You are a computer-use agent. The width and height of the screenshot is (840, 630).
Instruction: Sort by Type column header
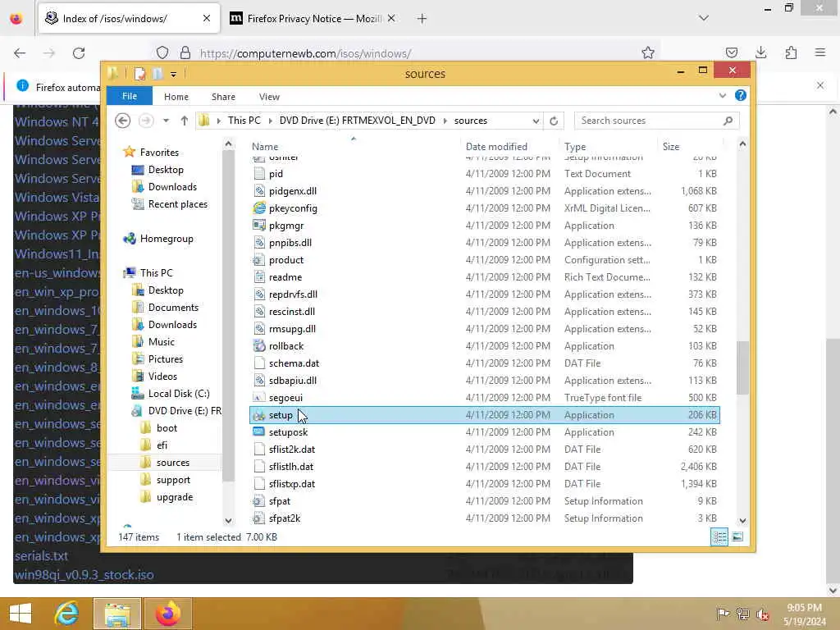575,146
